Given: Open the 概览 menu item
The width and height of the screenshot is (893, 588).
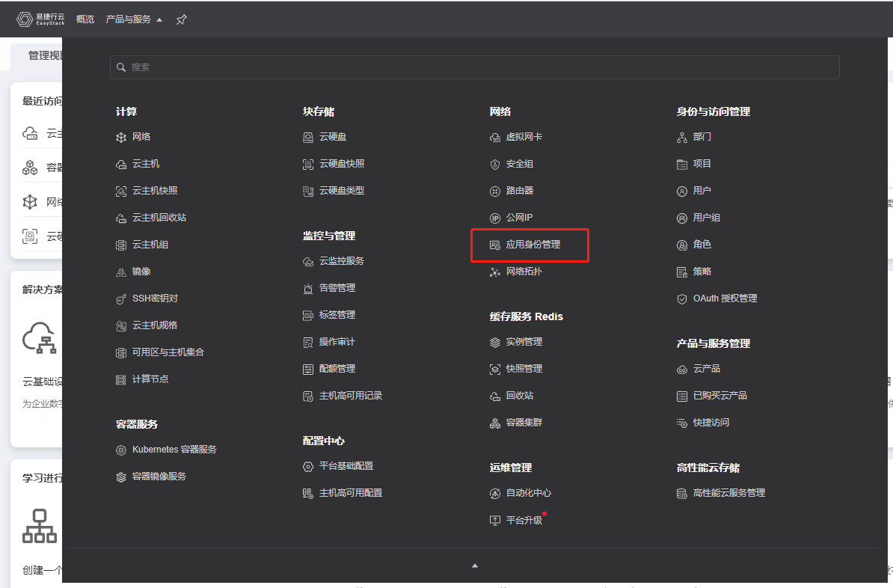Looking at the screenshot, I should (x=85, y=19).
